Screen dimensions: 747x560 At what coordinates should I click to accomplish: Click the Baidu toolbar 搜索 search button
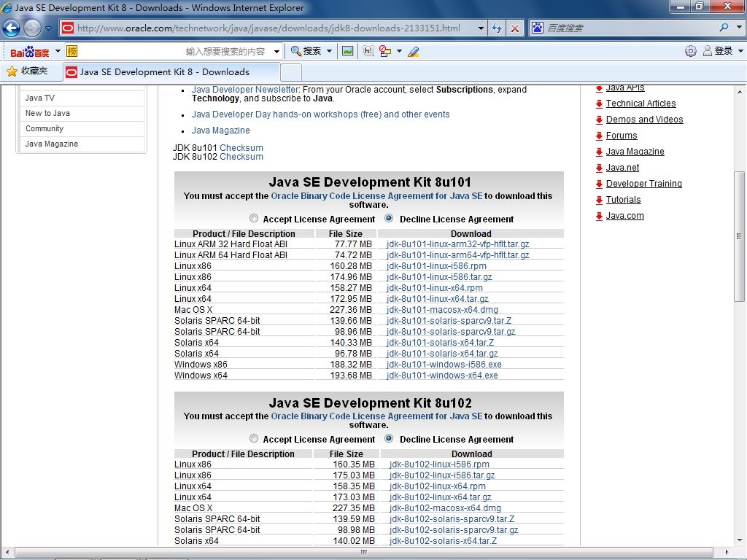click(306, 51)
